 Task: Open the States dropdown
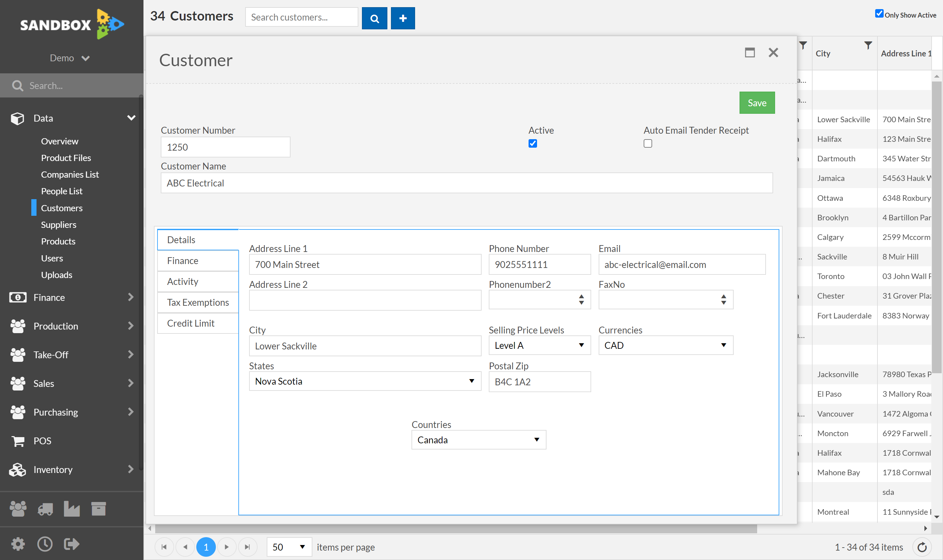tap(365, 381)
